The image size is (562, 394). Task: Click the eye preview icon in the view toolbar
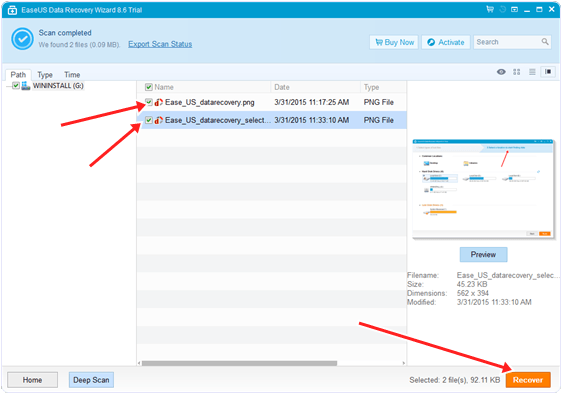(x=501, y=72)
